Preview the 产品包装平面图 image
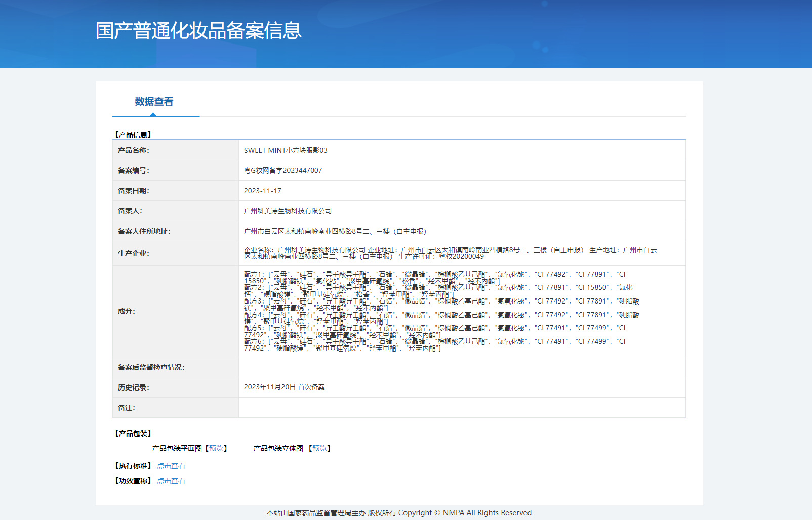Image resolution: width=812 pixels, height=520 pixels. coord(216,448)
